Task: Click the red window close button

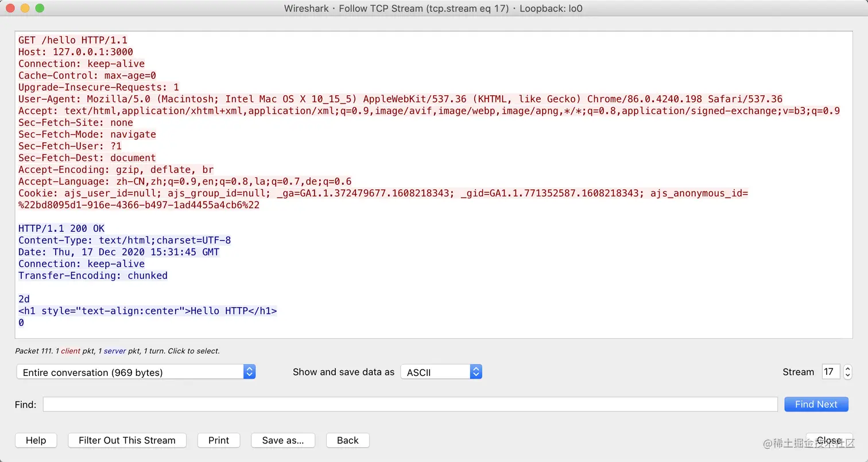Action: [10, 9]
